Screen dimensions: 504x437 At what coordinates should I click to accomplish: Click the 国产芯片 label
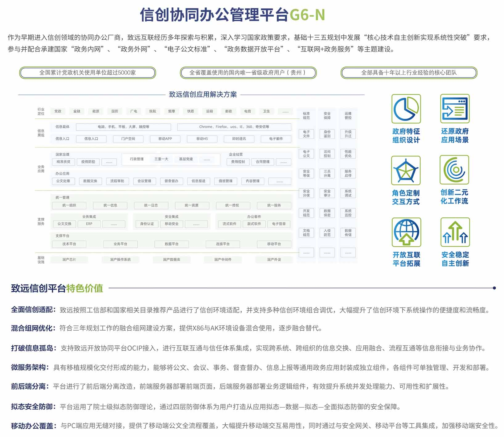pos(69,260)
